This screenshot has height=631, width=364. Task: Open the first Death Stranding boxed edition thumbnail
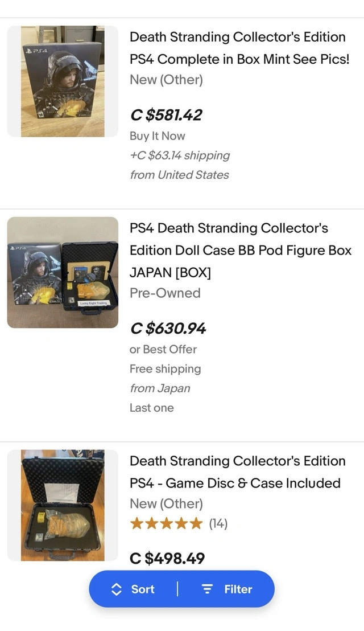[63, 81]
